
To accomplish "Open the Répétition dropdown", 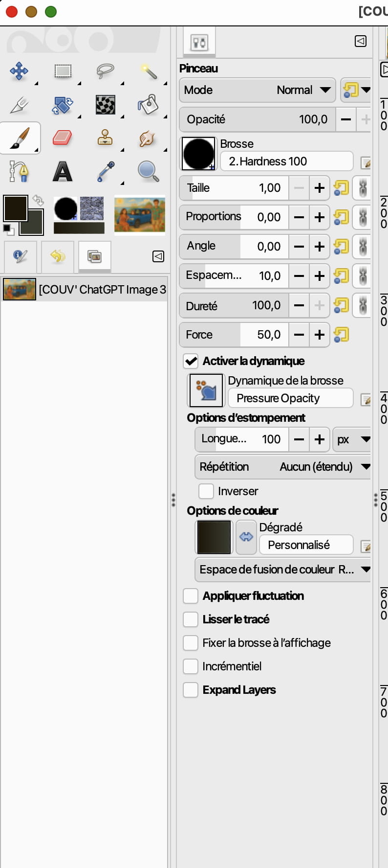I will click(283, 467).
